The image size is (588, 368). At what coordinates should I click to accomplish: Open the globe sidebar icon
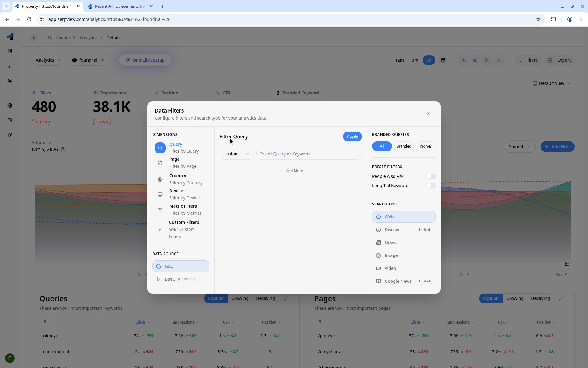click(10, 105)
